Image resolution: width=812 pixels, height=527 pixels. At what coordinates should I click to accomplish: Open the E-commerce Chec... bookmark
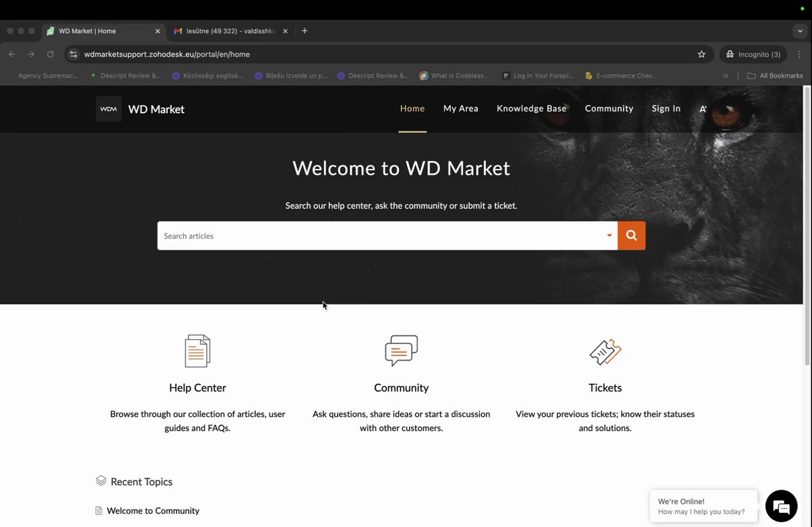pos(621,76)
